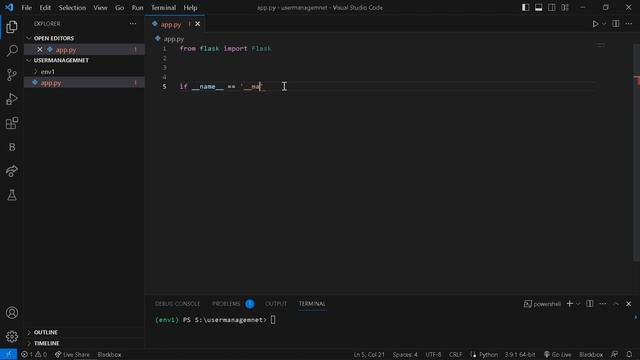Click Go Live in status bar
This screenshot has height=360, width=640.
coord(558,355)
